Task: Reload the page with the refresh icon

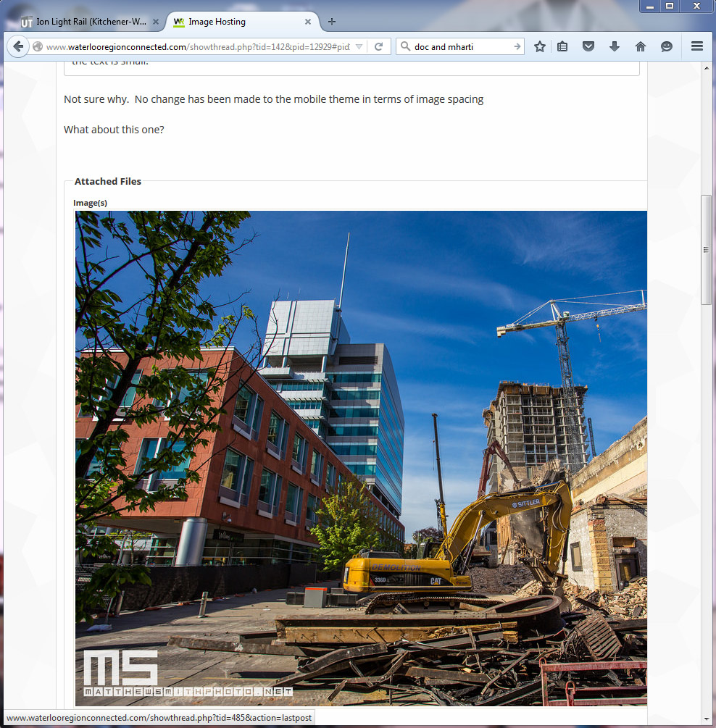Action: (378, 46)
